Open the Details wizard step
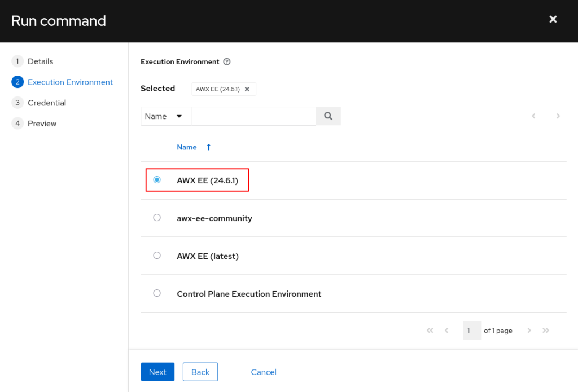 [40, 61]
